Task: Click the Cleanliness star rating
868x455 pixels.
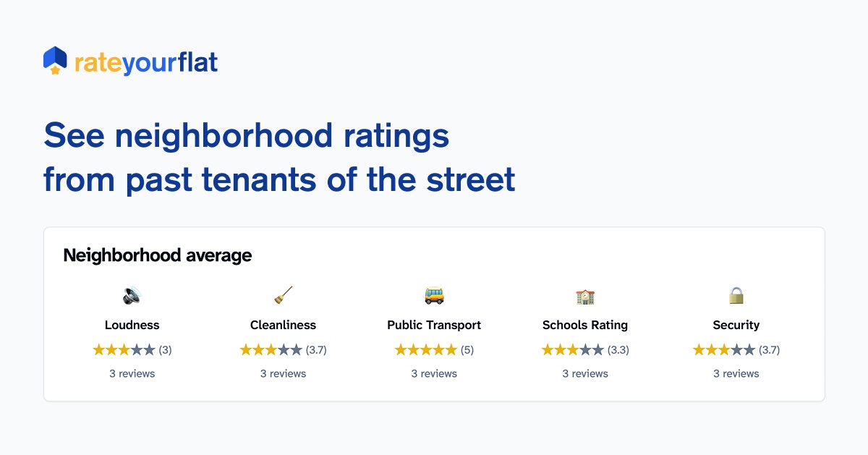Action: coord(271,350)
